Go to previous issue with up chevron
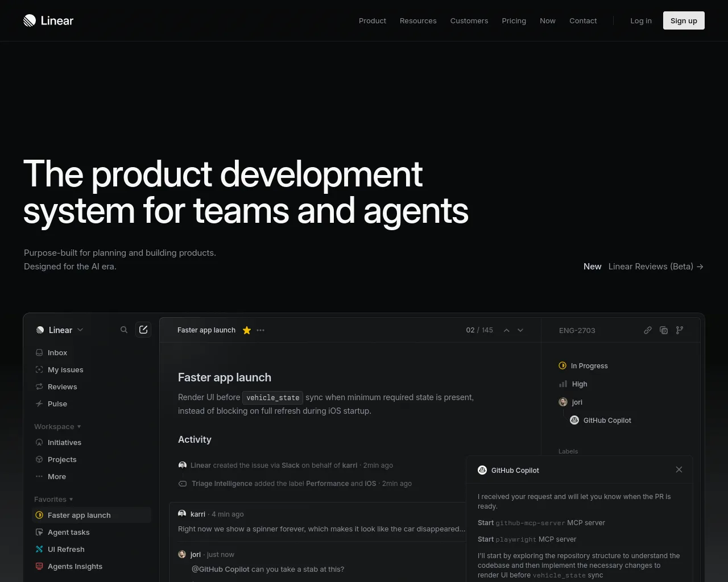The width and height of the screenshot is (728, 582). point(506,330)
